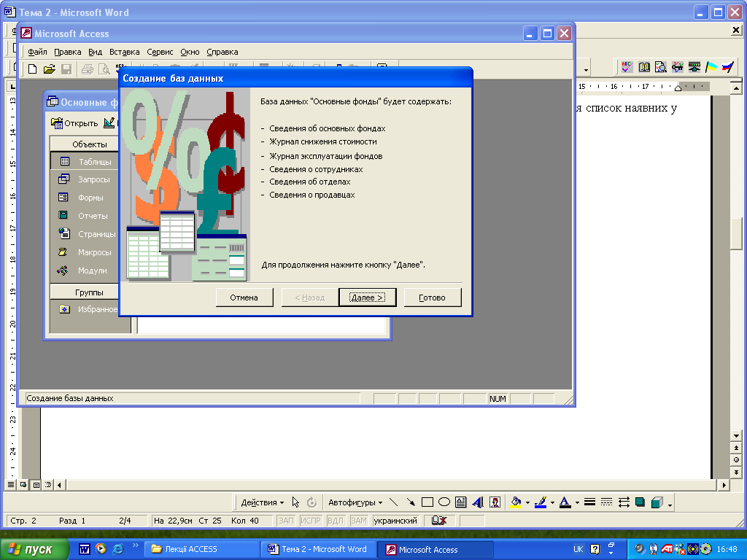Click the Insert WordArt icon

pos(478,502)
